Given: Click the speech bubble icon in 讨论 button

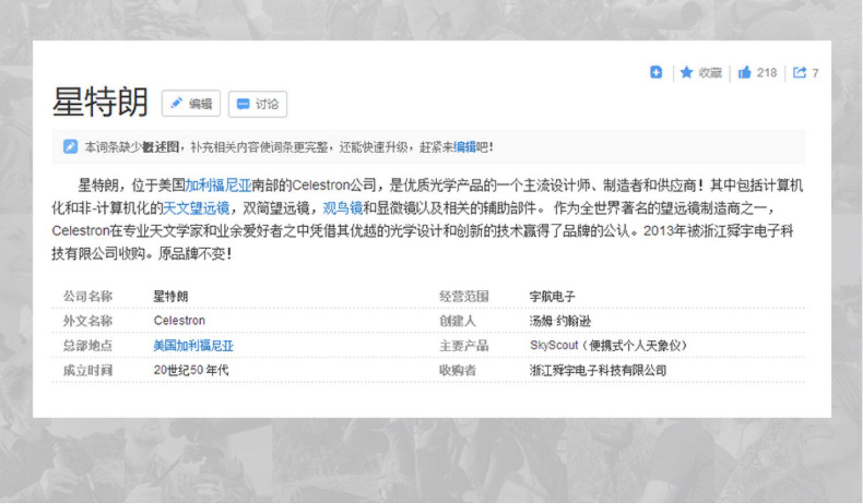Looking at the screenshot, I should click(x=243, y=104).
